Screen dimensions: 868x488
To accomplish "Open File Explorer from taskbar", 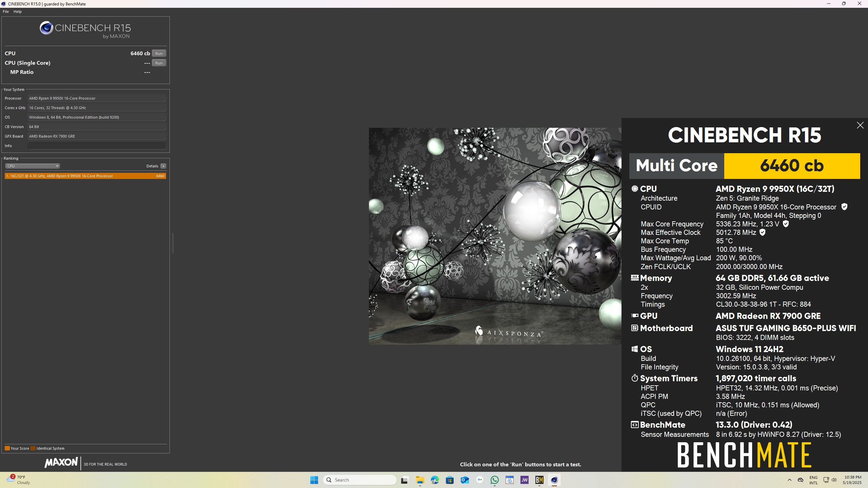I will [420, 480].
